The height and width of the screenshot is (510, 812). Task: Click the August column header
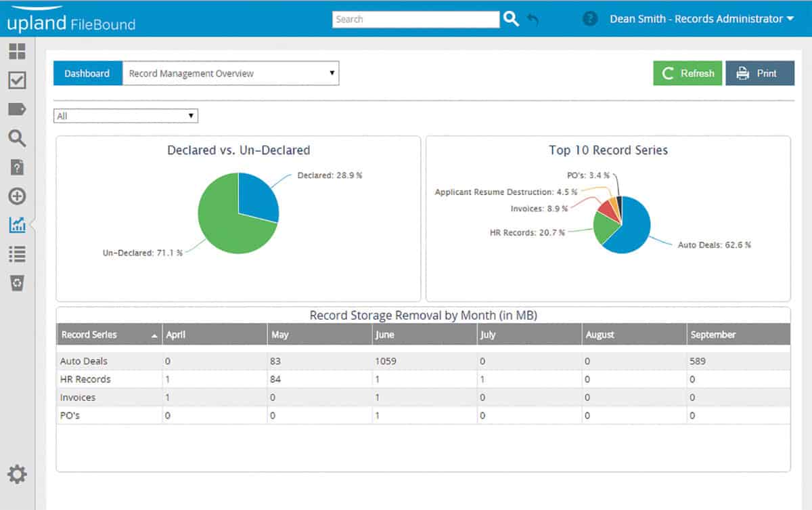click(x=634, y=335)
